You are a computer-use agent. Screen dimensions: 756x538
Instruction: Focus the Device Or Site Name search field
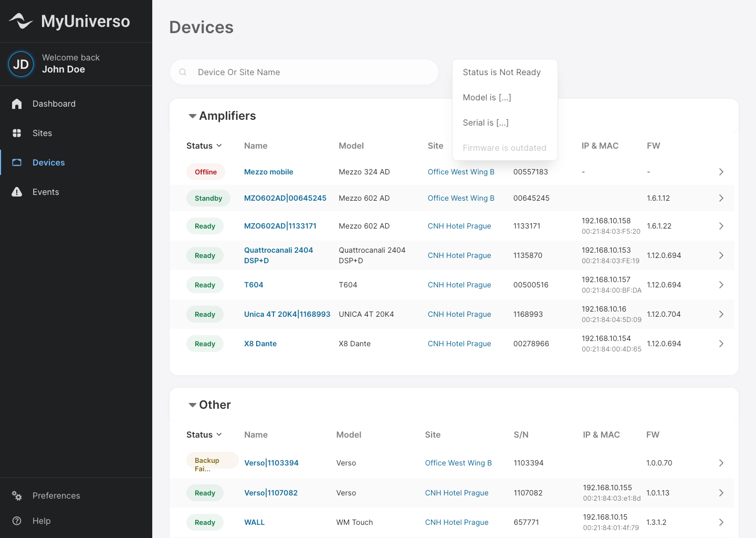[x=304, y=72]
